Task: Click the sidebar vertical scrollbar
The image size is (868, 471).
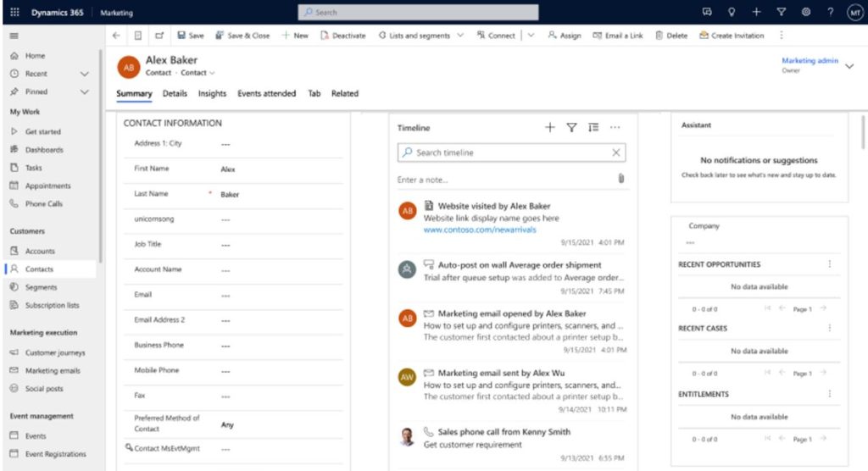Action: [x=101, y=156]
